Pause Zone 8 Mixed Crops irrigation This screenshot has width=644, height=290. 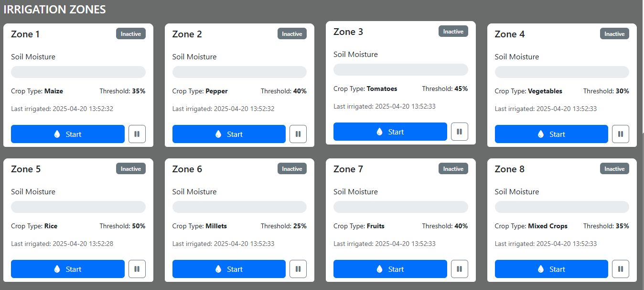pyautogui.click(x=621, y=269)
